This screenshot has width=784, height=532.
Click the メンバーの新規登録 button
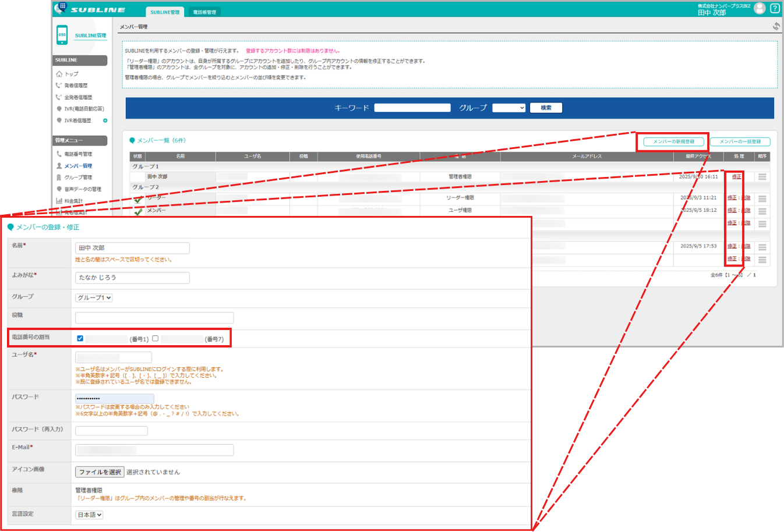coord(673,141)
